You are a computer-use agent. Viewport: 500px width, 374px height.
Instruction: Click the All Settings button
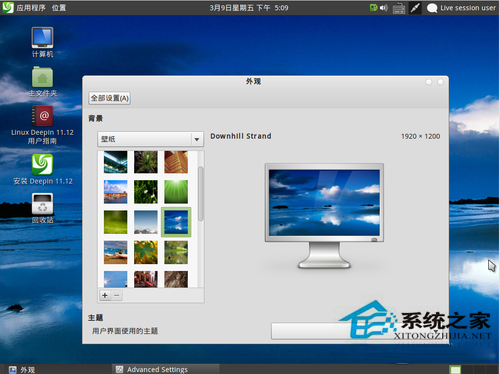tap(110, 98)
